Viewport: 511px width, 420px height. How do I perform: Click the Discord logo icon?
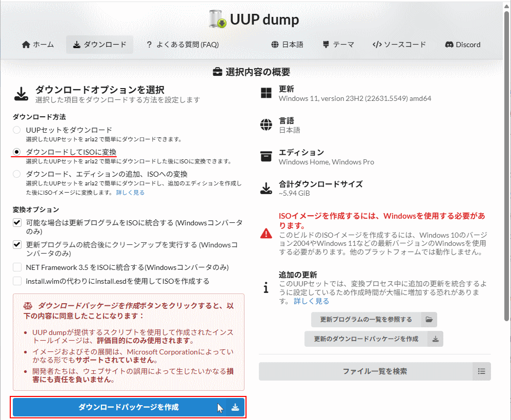click(449, 45)
